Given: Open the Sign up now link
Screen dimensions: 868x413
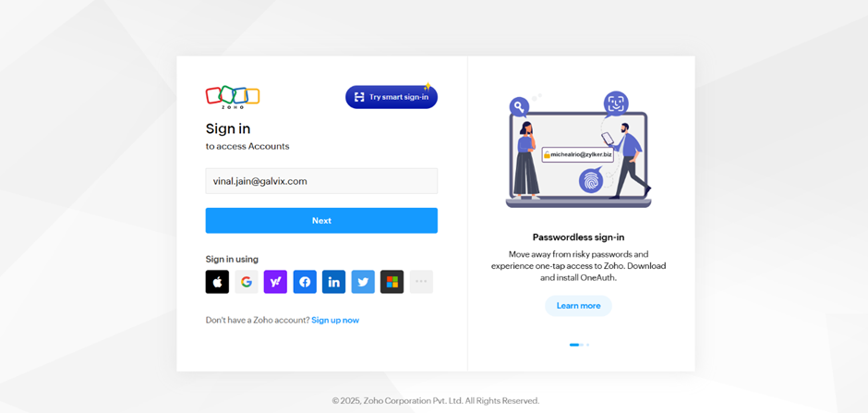Looking at the screenshot, I should pos(335,320).
